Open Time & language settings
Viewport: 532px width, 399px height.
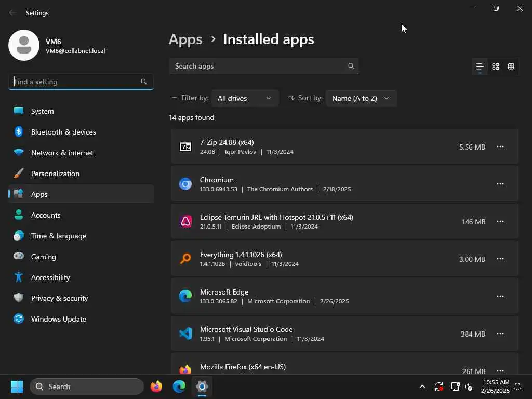click(81, 236)
